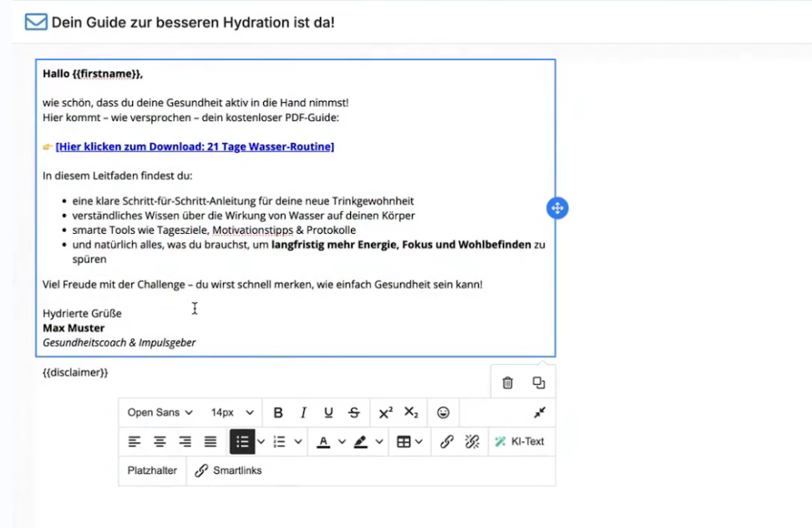Screen dimensions: 812x528
Task: Collapse the editor toolbar with the arrows icon
Action: [540, 413]
